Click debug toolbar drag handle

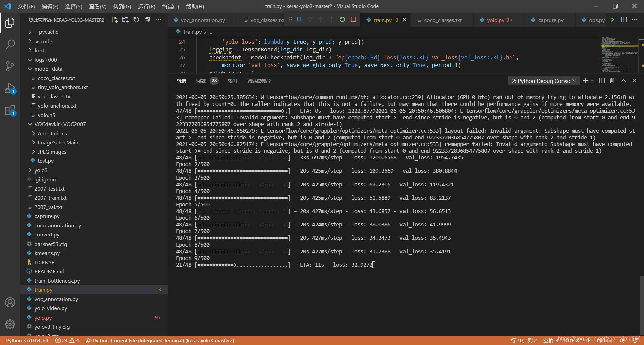coord(290,19)
